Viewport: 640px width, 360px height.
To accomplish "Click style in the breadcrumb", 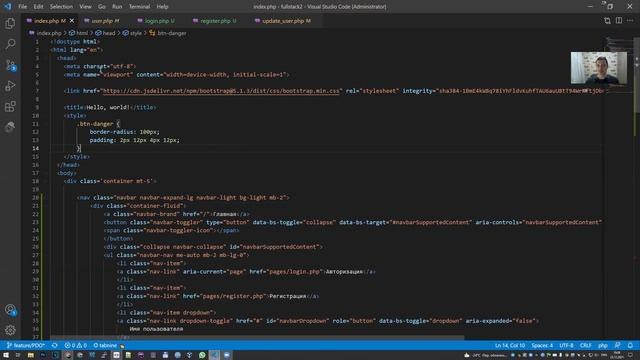I will (x=136, y=33).
